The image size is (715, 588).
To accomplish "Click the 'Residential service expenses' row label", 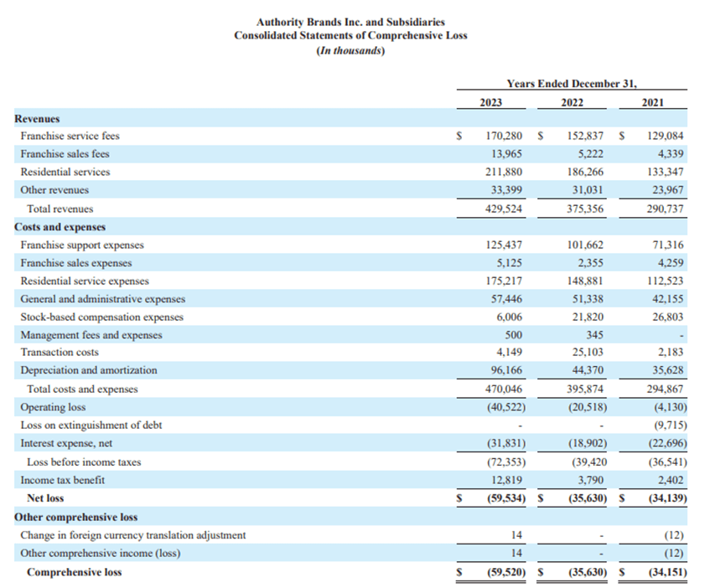I will [x=85, y=281].
